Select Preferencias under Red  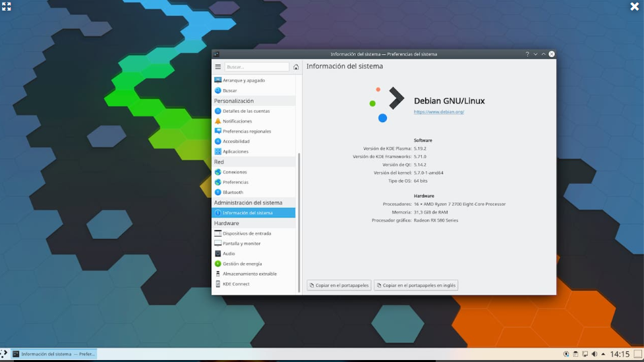click(x=253, y=182)
